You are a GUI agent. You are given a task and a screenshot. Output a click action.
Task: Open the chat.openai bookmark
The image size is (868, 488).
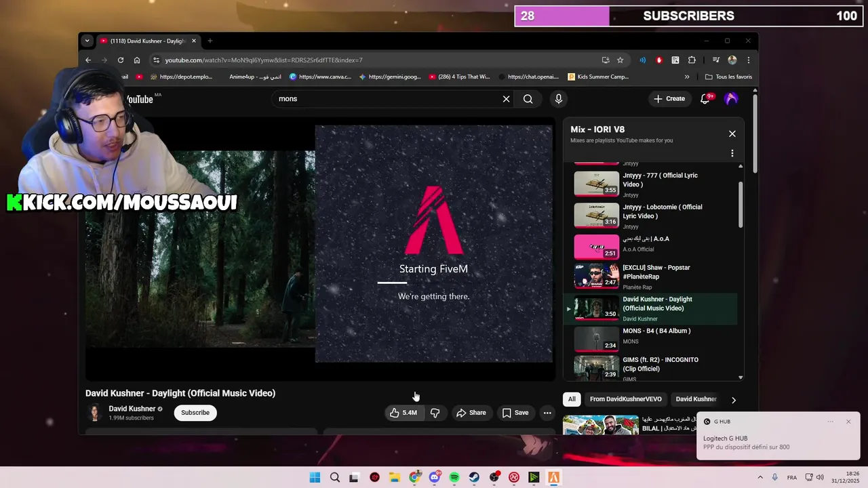click(528, 77)
